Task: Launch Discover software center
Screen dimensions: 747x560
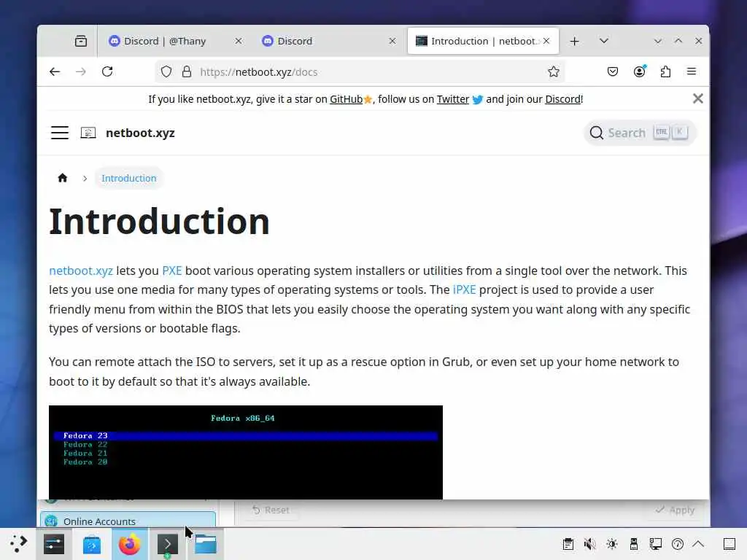Action: 91,544
